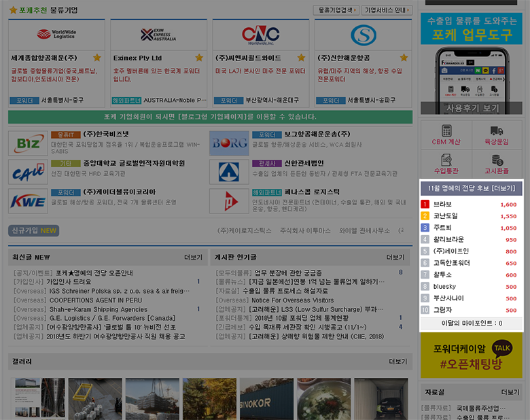Open 국제물류주선업 자료실 entry
The width and height of the screenshot is (530, 420).
481,408
